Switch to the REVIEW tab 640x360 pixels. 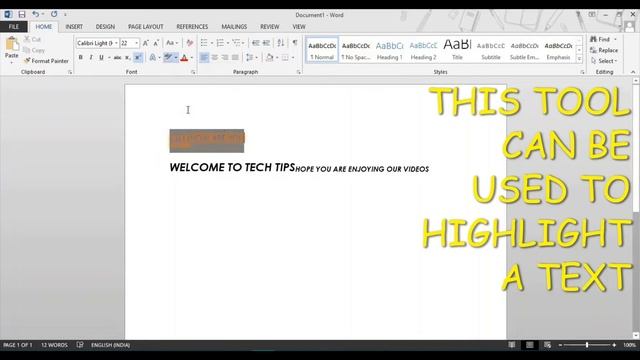(x=270, y=27)
